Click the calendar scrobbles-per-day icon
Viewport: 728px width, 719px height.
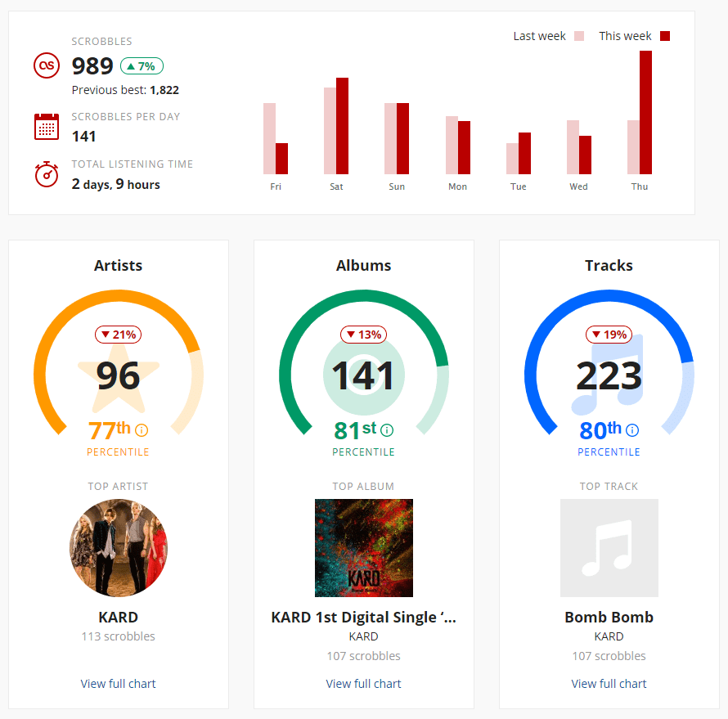click(x=47, y=126)
